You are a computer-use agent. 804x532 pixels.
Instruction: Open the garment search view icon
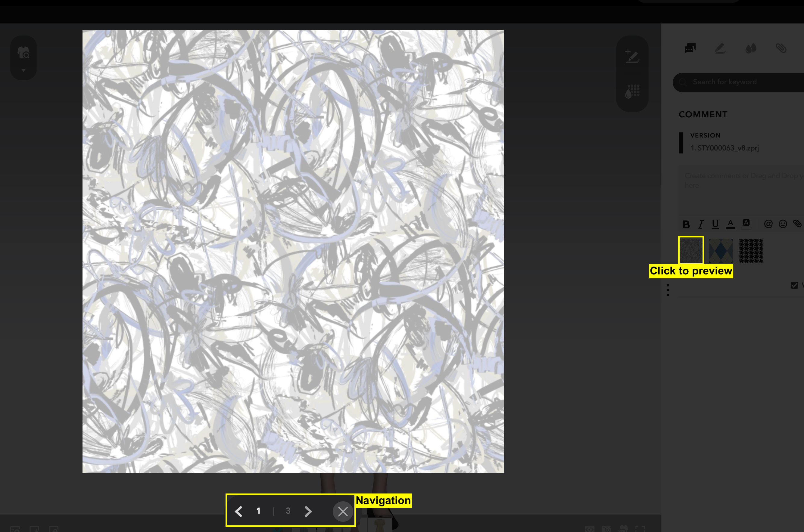pos(23,53)
